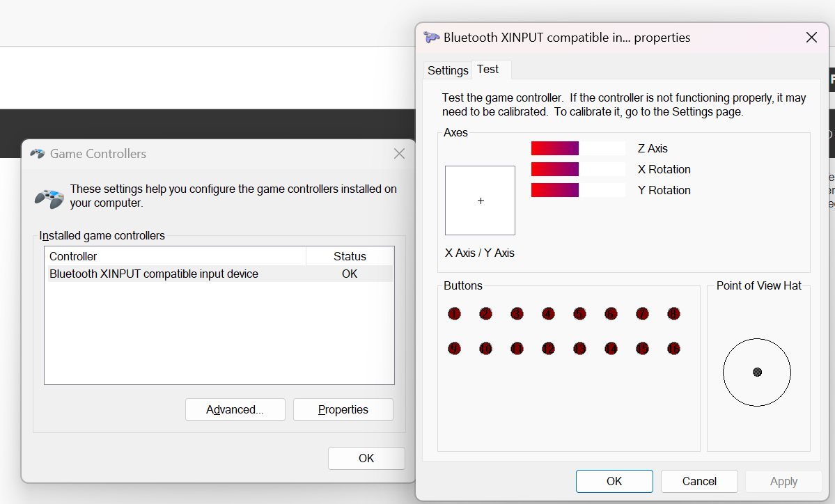Viewport: 835px width, 504px height.
Task: Click button indicator 16 in Buttons
Action: coord(673,349)
